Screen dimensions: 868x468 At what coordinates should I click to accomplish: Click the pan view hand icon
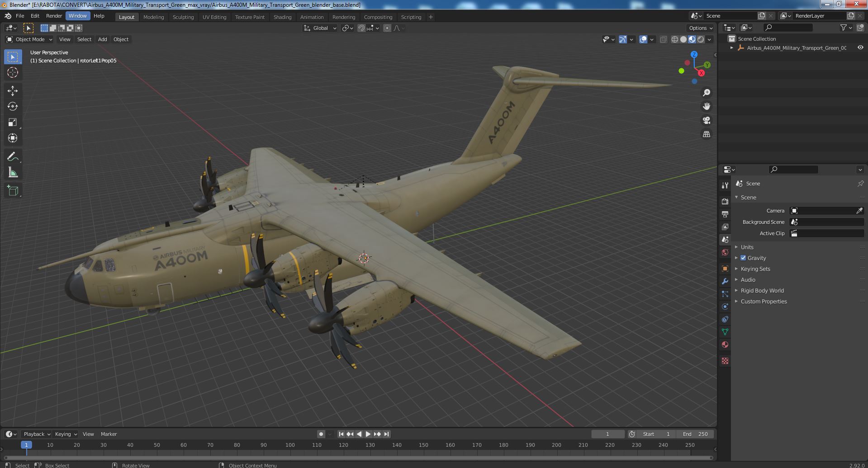point(706,106)
